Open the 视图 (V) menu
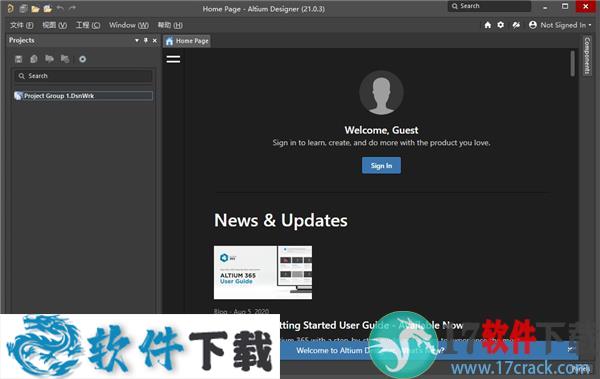Screen dimensions: 600x379 point(54,25)
